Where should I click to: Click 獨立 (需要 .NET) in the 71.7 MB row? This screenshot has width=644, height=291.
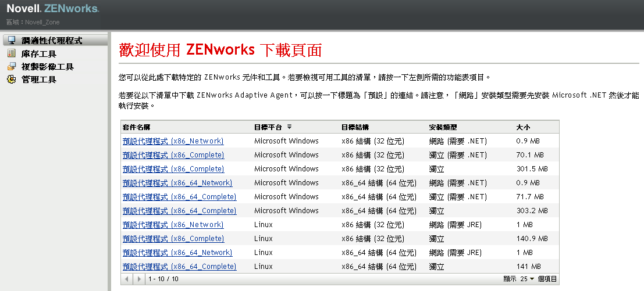(458, 197)
